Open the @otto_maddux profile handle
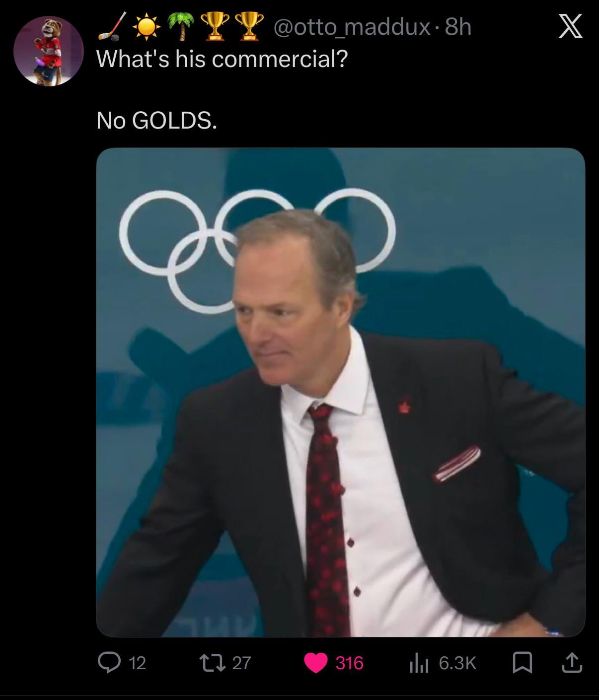Viewport: 599px width, 700px height. [x=352, y=27]
